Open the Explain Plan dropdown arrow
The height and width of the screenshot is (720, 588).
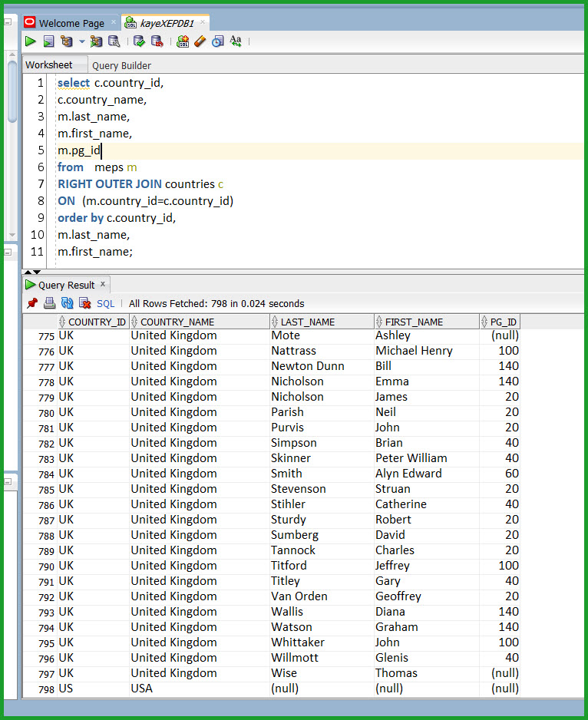click(x=82, y=41)
